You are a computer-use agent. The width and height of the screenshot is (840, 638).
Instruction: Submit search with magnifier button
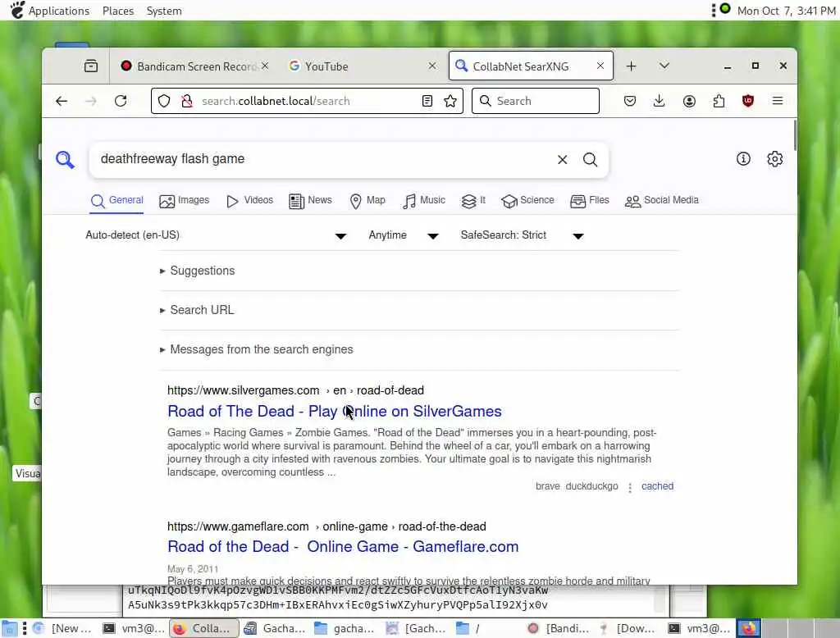tap(591, 160)
